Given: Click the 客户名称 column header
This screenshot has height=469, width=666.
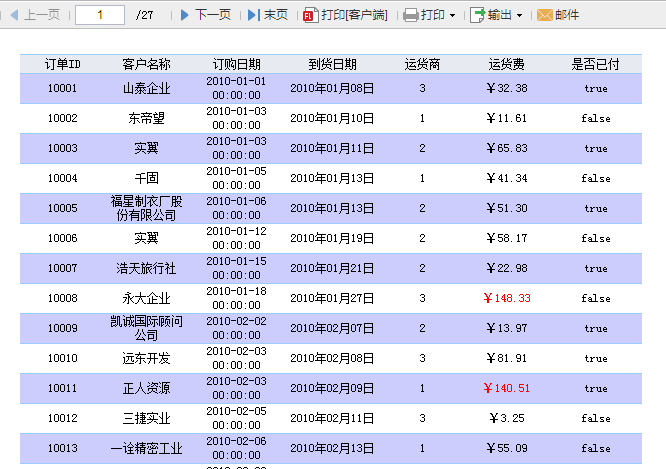Looking at the screenshot, I should coord(146,64).
